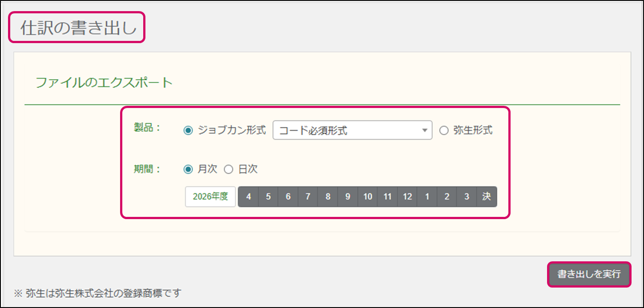Select month 4 in the period bar
644x308 pixels.
coord(248,197)
